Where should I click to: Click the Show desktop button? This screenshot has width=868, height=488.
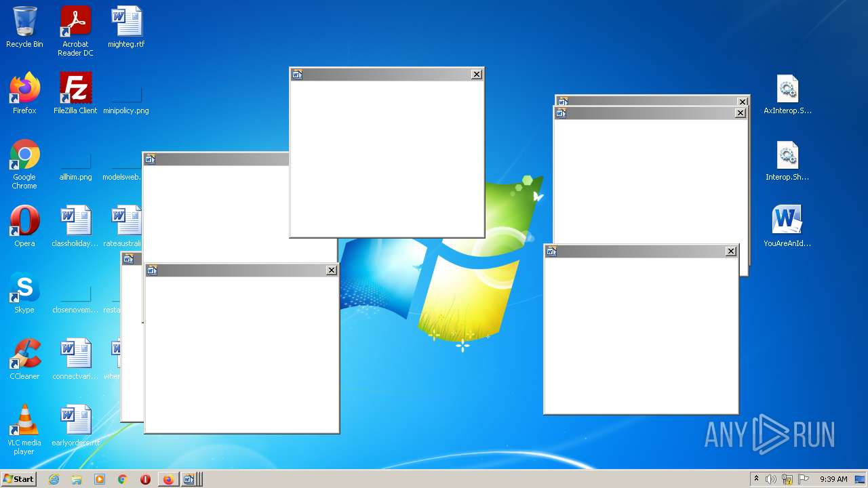pyautogui.click(x=861, y=479)
